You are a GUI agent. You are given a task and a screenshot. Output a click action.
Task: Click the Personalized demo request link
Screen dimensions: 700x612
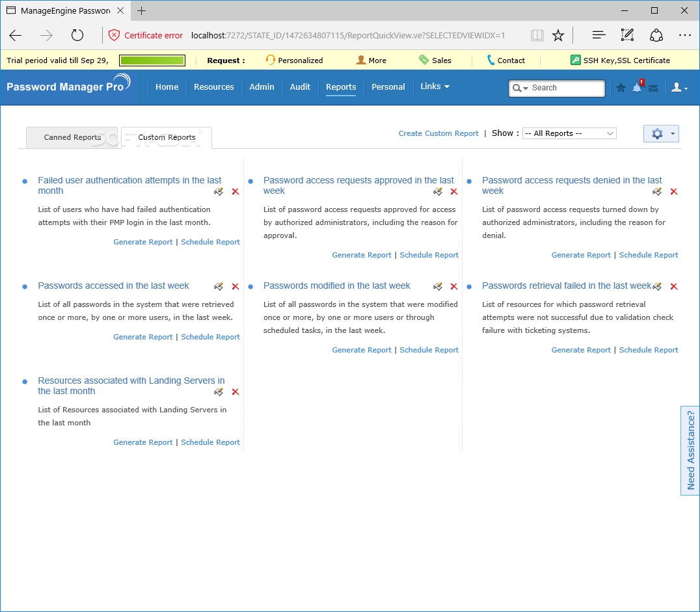[x=294, y=60]
